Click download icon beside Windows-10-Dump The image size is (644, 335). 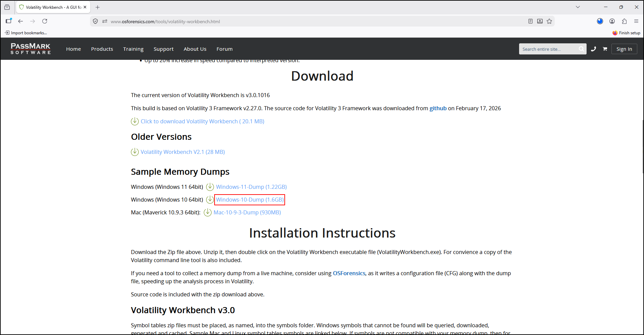210,199
